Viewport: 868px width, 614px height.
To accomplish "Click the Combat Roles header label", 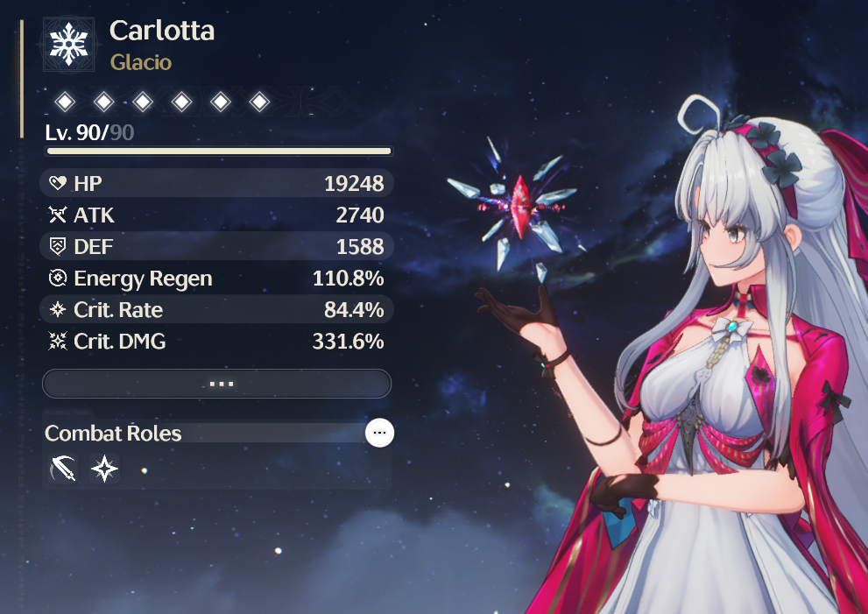I will pyautogui.click(x=113, y=434).
